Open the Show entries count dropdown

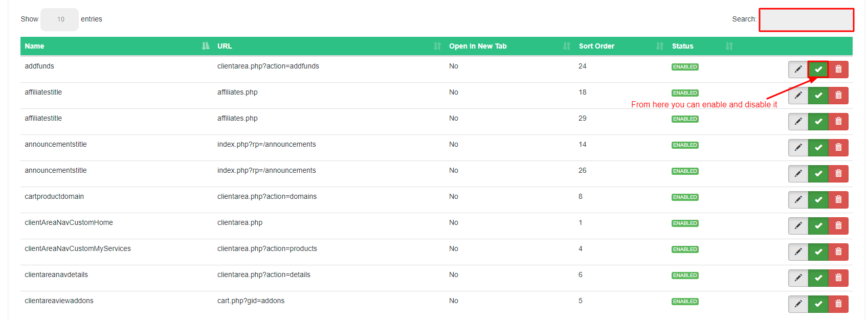click(60, 19)
